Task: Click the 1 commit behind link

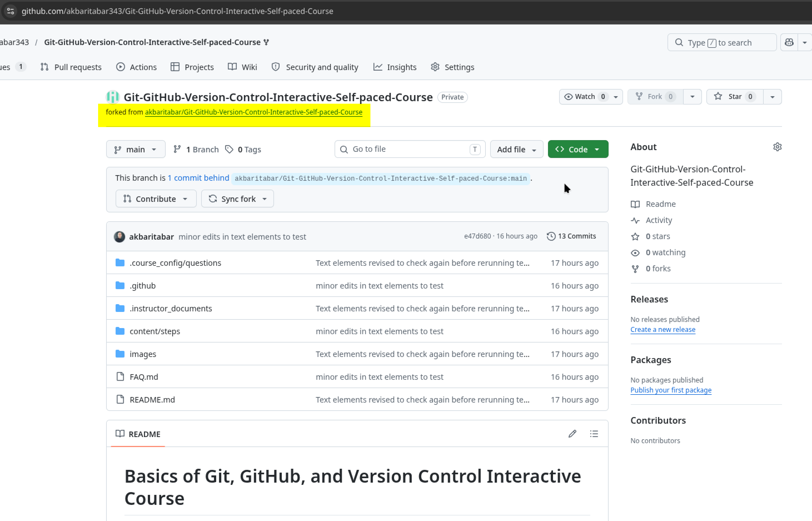Action: pyautogui.click(x=198, y=178)
